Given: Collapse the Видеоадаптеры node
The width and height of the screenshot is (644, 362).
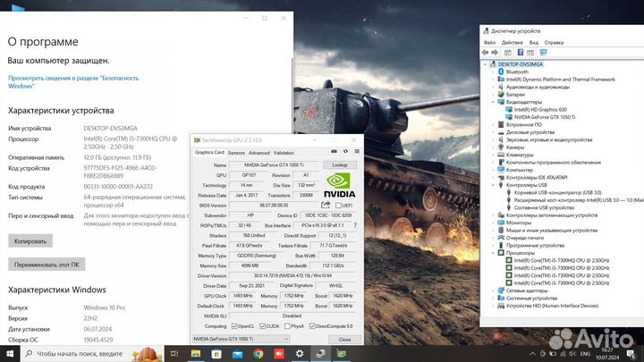Looking at the screenshot, I should click(493, 102).
